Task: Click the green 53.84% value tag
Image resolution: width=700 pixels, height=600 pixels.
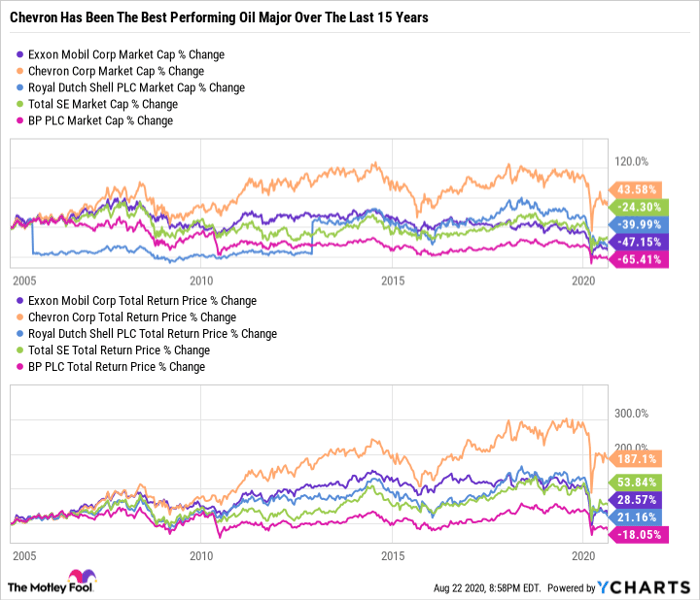Action: pyautogui.click(x=636, y=481)
